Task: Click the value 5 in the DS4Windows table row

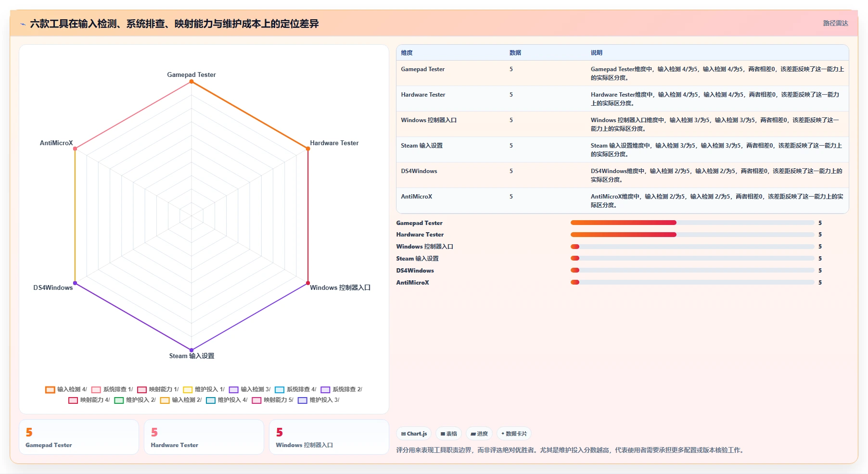Action: [x=511, y=171]
